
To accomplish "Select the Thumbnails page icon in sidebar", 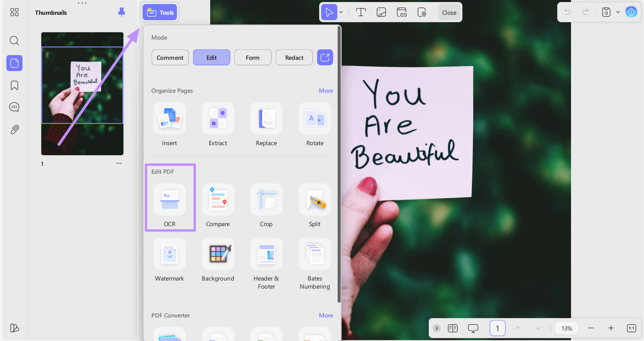I will pos(14,63).
